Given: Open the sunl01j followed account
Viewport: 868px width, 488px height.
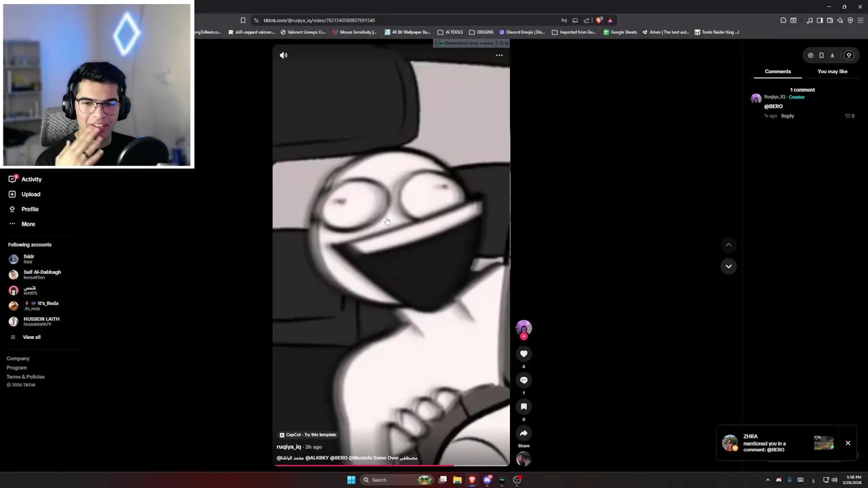Looking at the screenshot, I should coord(22,290).
